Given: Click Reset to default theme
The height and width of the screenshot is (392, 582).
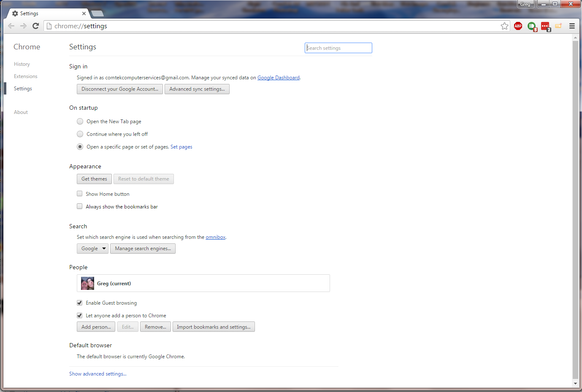Looking at the screenshot, I should tap(143, 179).
